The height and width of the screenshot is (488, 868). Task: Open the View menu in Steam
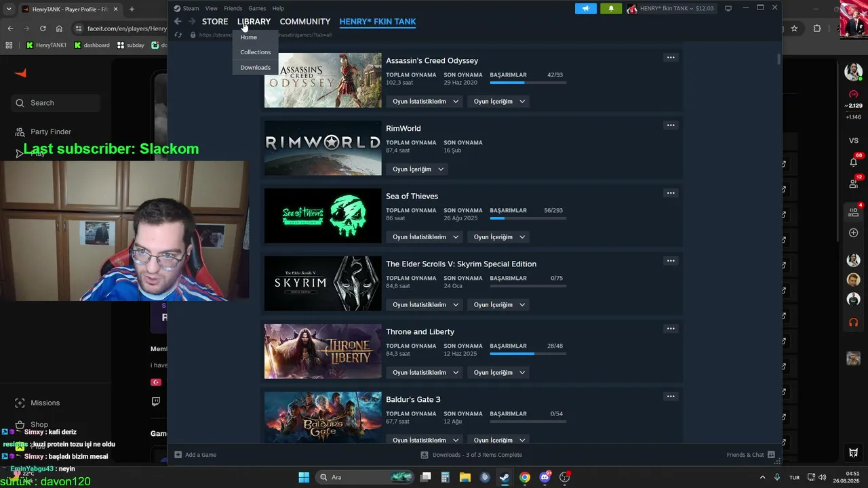(x=212, y=8)
